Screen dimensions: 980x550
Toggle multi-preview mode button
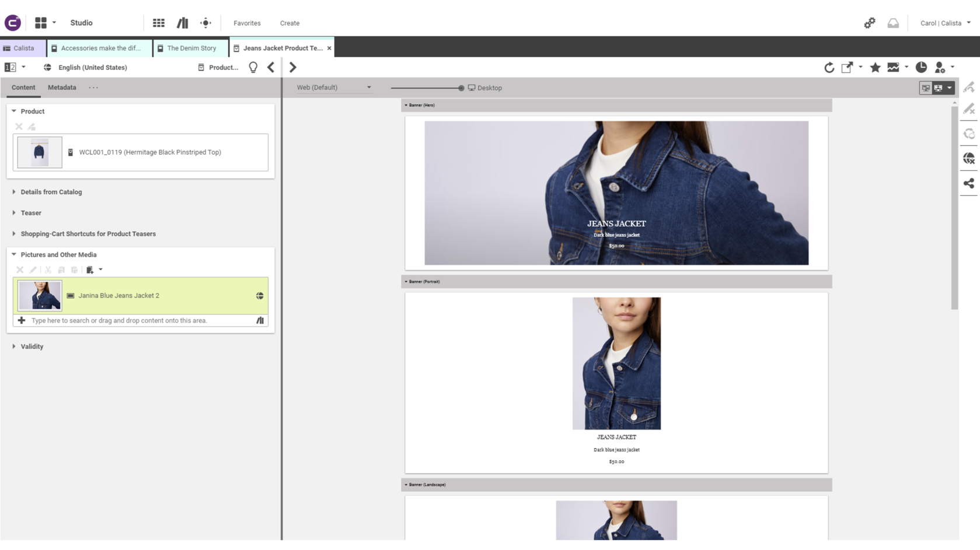tap(938, 88)
